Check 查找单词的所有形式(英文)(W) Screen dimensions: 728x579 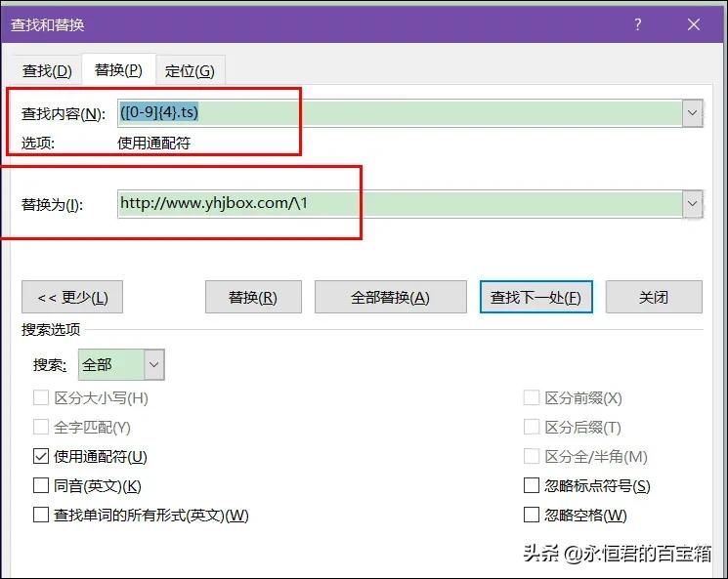(x=41, y=515)
